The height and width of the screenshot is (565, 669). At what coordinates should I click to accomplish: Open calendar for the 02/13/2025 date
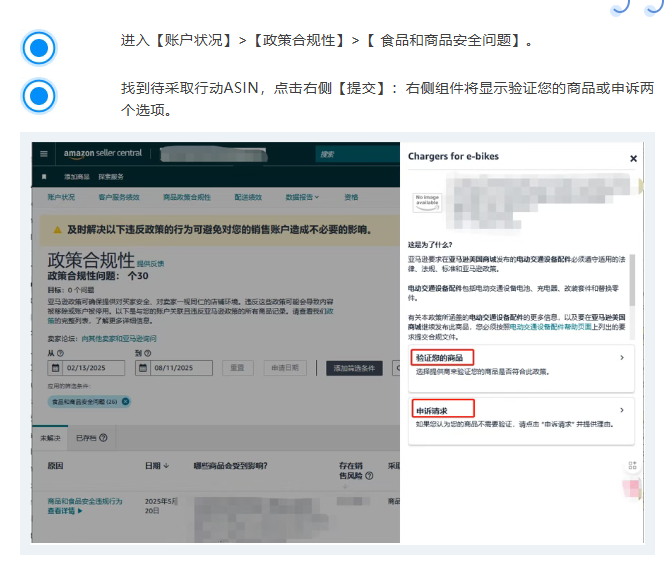[55, 368]
